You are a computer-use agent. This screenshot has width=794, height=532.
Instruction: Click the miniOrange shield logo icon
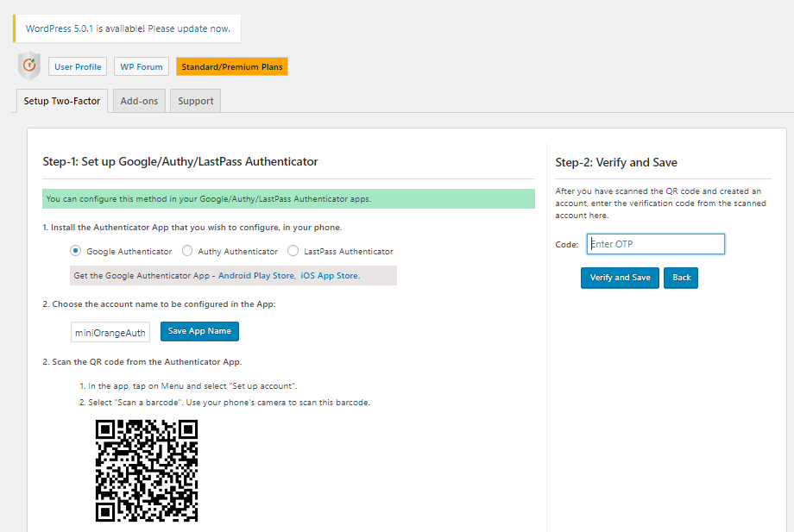pyautogui.click(x=29, y=66)
